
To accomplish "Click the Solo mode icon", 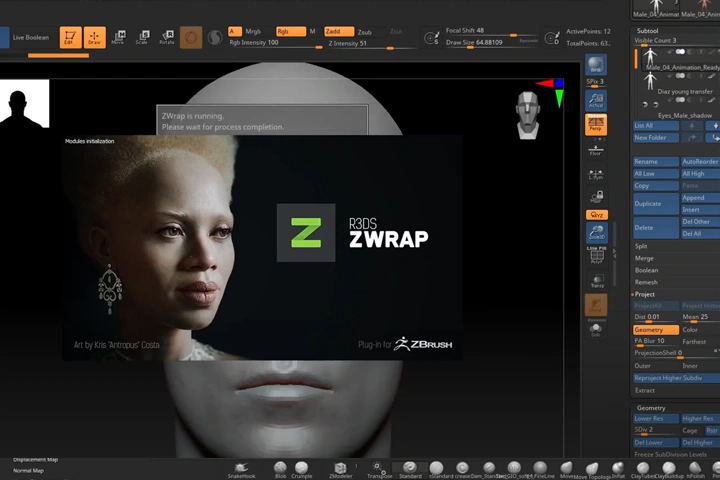I will click(x=596, y=329).
